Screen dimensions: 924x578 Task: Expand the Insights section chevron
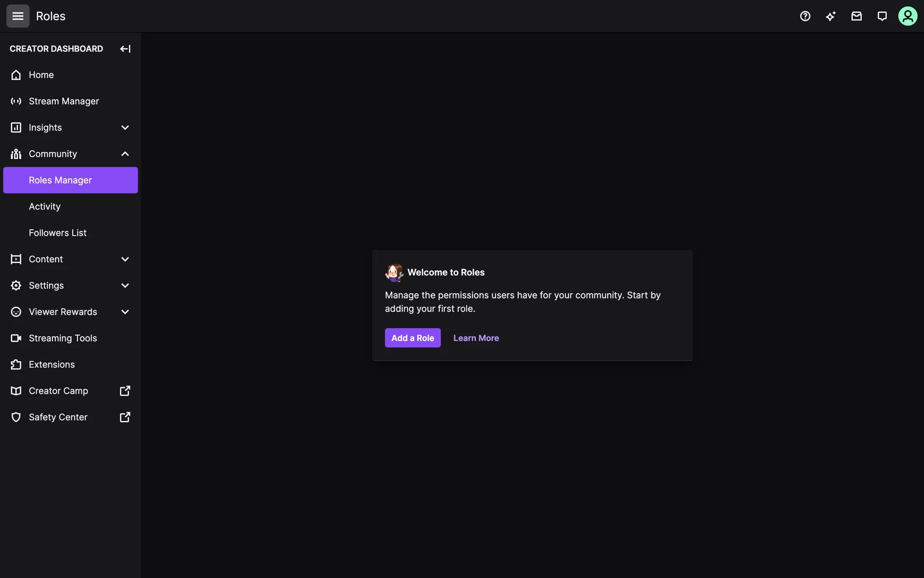[x=125, y=128]
